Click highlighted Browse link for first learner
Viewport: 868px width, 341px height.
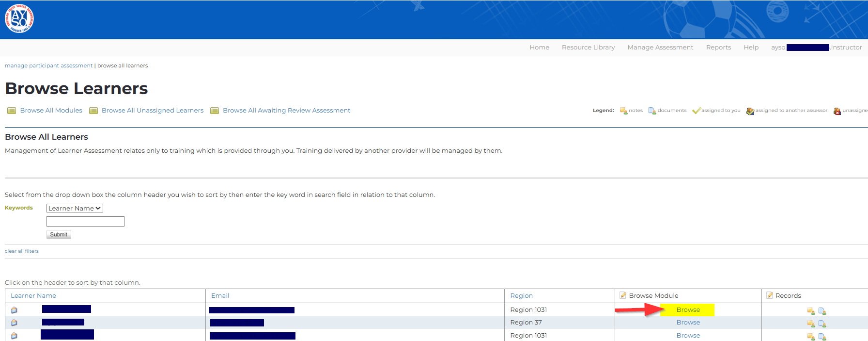point(688,310)
